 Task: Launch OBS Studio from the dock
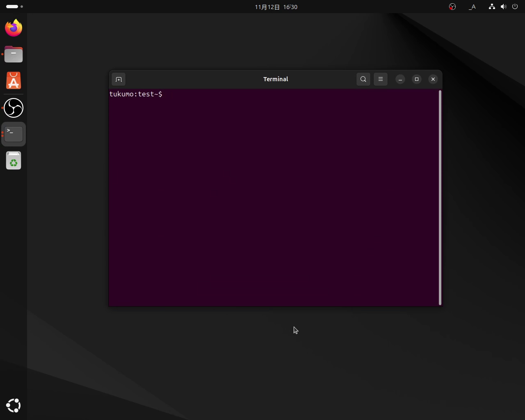13,108
